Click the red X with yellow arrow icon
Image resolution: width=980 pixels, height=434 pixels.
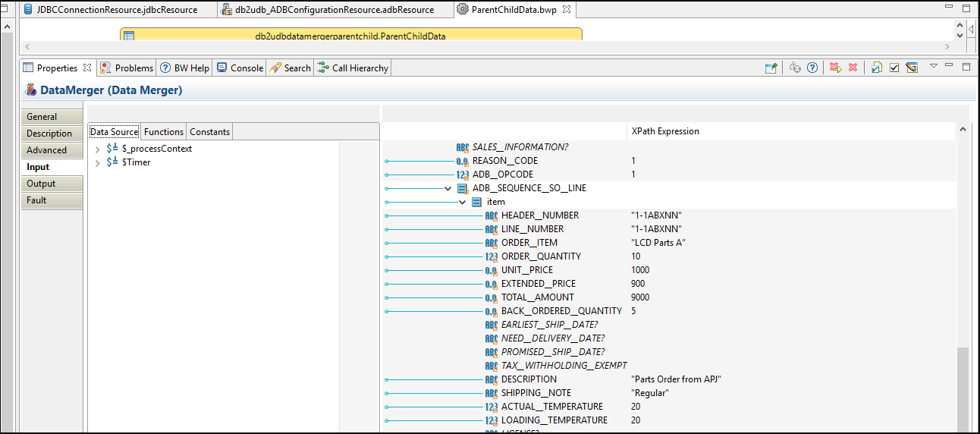(835, 68)
